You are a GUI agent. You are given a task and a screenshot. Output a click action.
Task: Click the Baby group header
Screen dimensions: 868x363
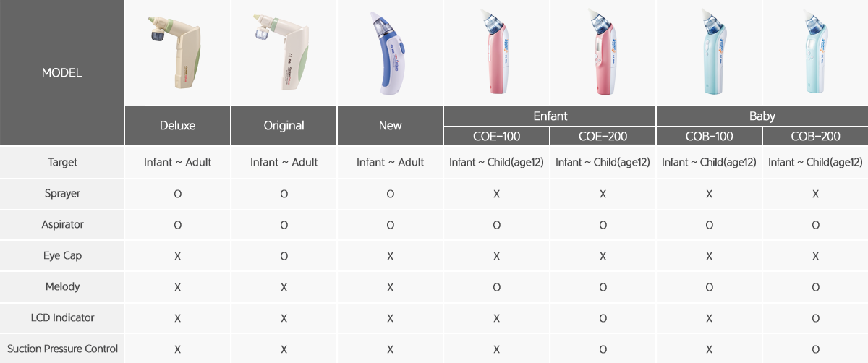tap(762, 116)
